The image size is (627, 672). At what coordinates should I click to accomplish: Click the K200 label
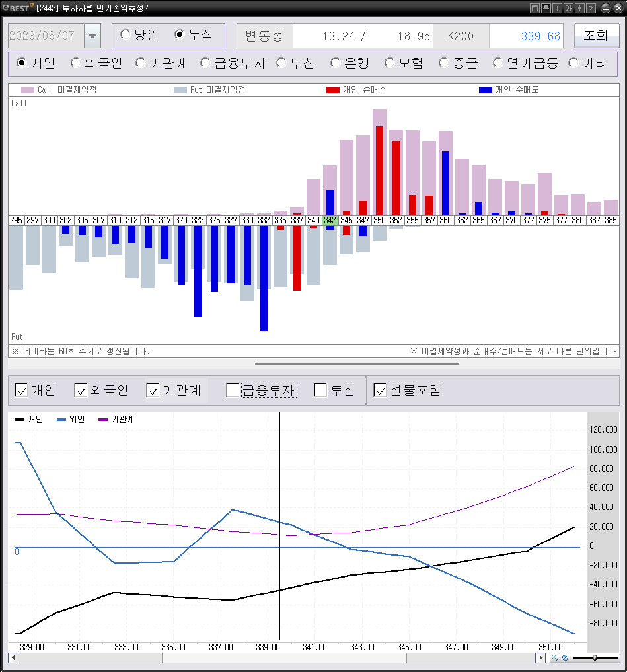(x=461, y=36)
